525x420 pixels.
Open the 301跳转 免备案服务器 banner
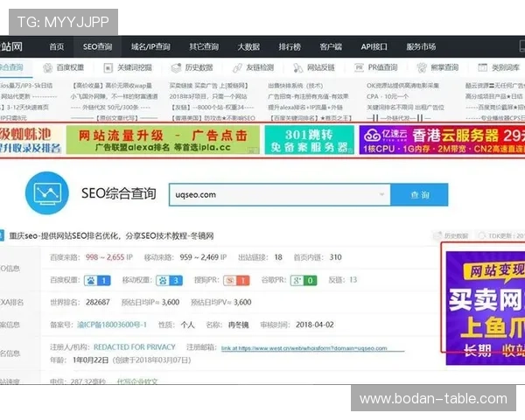pos(309,140)
